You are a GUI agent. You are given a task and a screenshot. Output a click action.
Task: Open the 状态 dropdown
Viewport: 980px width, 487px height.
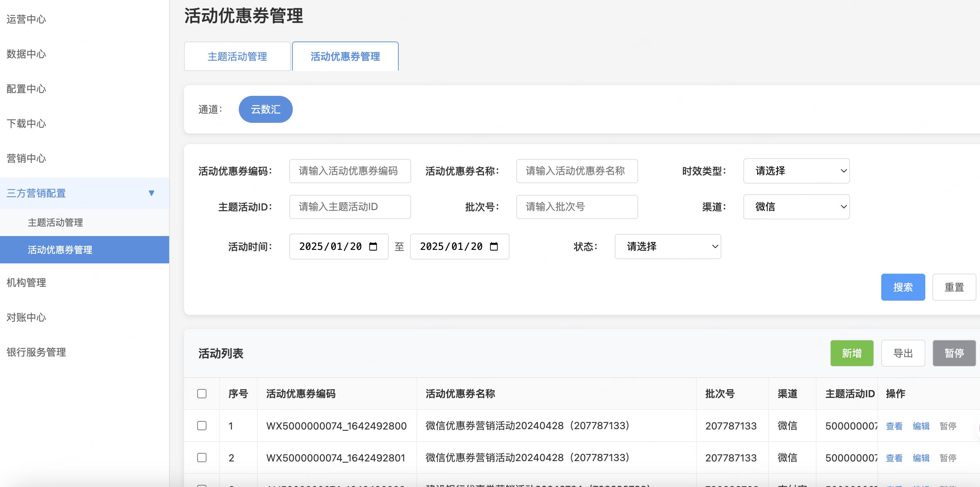tap(668, 246)
